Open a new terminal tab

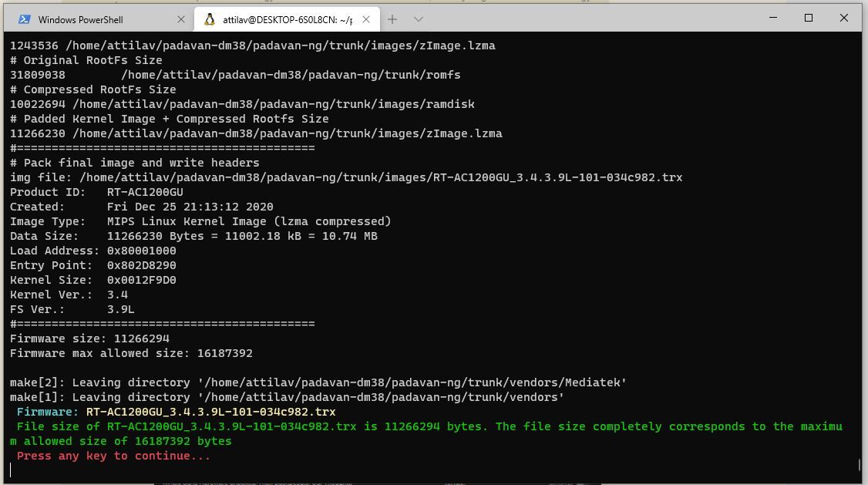point(392,19)
